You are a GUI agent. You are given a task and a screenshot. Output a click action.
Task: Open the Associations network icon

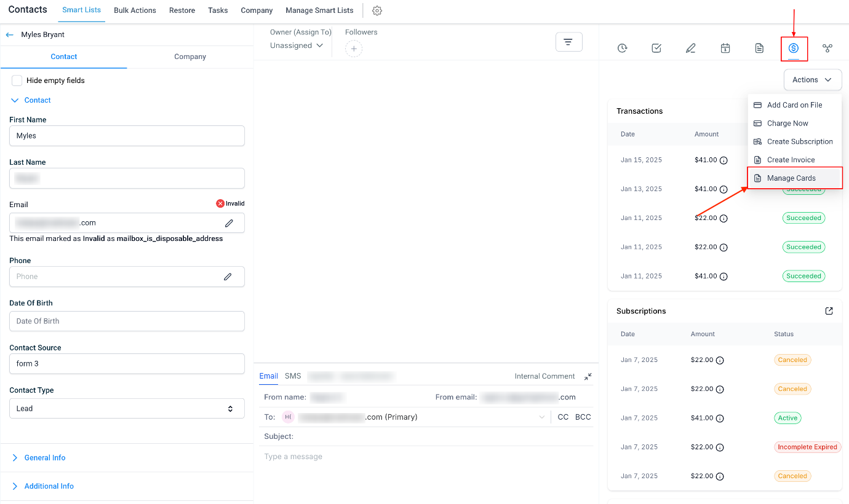click(827, 48)
